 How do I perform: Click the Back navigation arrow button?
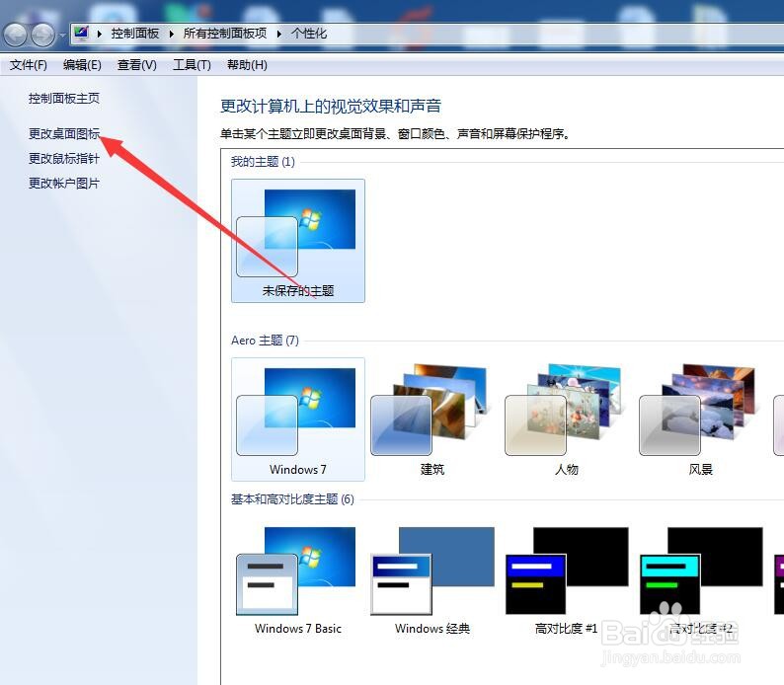pos(15,35)
